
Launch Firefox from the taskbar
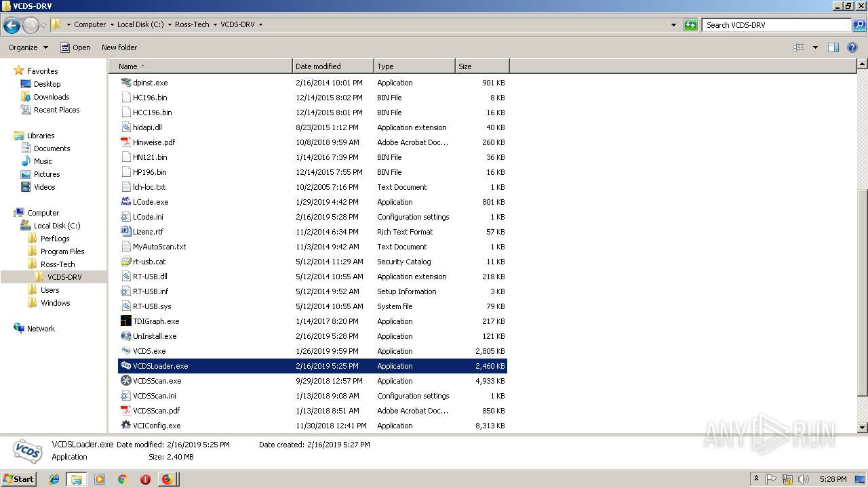(167, 479)
